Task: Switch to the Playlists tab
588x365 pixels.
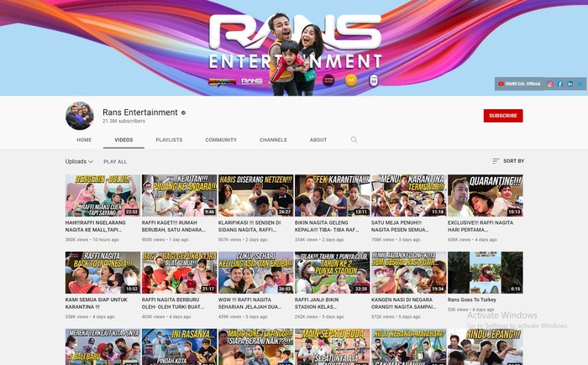Action: (169, 140)
